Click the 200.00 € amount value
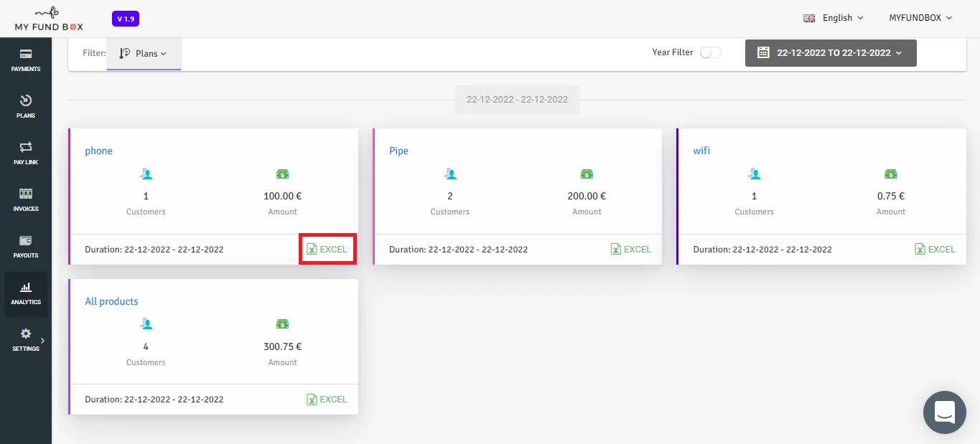This screenshot has width=980, height=444. (x=587, y=196)
